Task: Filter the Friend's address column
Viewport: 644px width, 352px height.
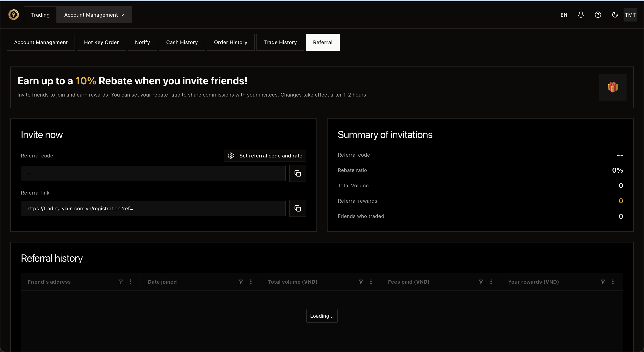Action: [121, 282]
